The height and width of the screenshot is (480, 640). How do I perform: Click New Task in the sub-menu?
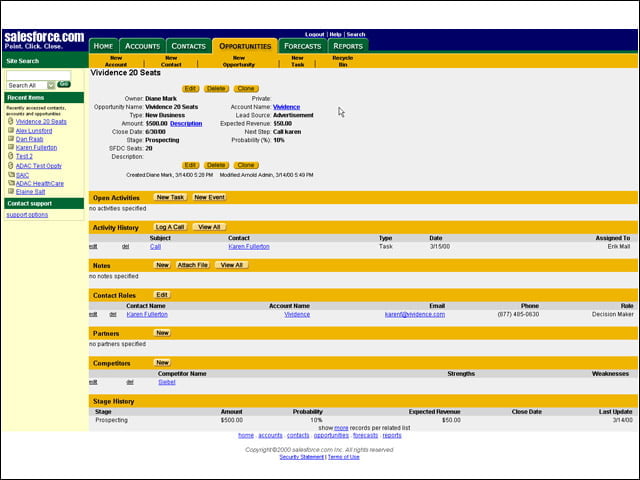tap(298, 61)
